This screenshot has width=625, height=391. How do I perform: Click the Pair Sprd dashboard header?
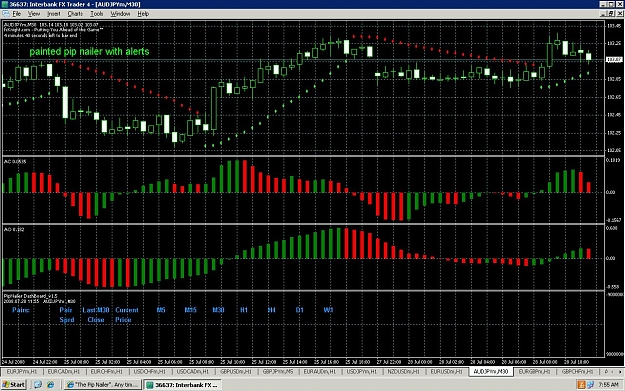point(66,314)
